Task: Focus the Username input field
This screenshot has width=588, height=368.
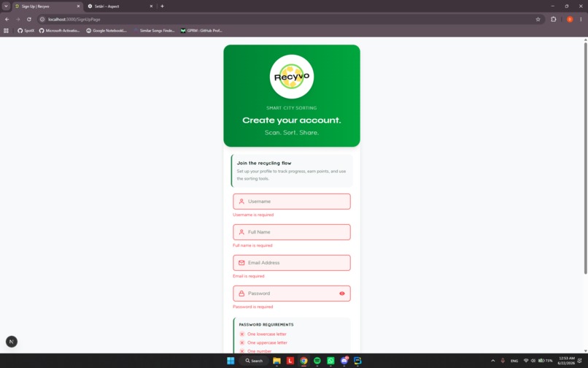Action: 292,202
